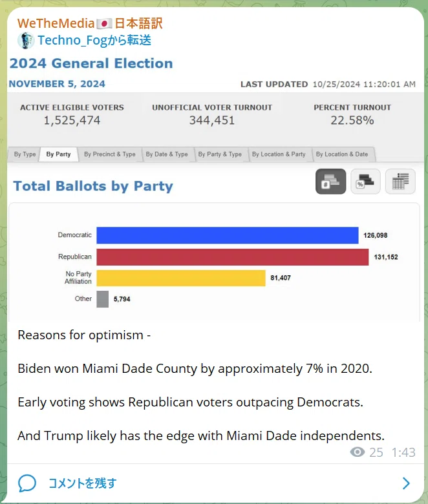Click the blue Democratic bar in chart

(228, 235)
